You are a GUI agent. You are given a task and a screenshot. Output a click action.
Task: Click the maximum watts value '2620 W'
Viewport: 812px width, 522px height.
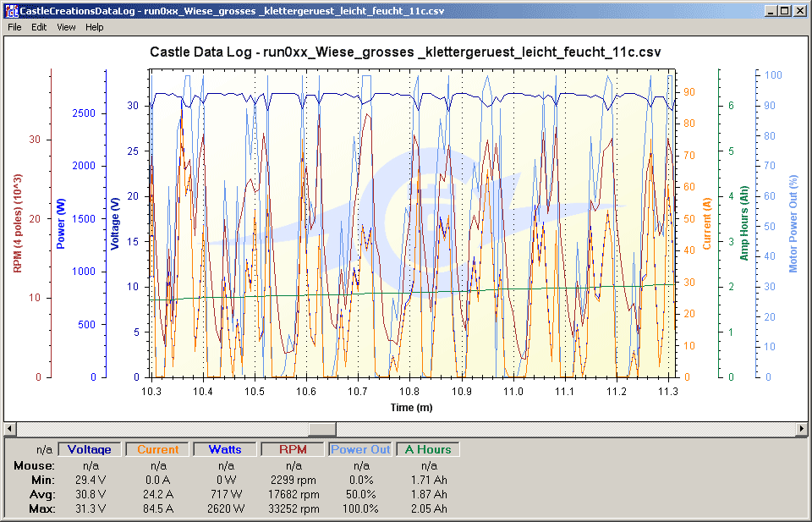[226, 509]
